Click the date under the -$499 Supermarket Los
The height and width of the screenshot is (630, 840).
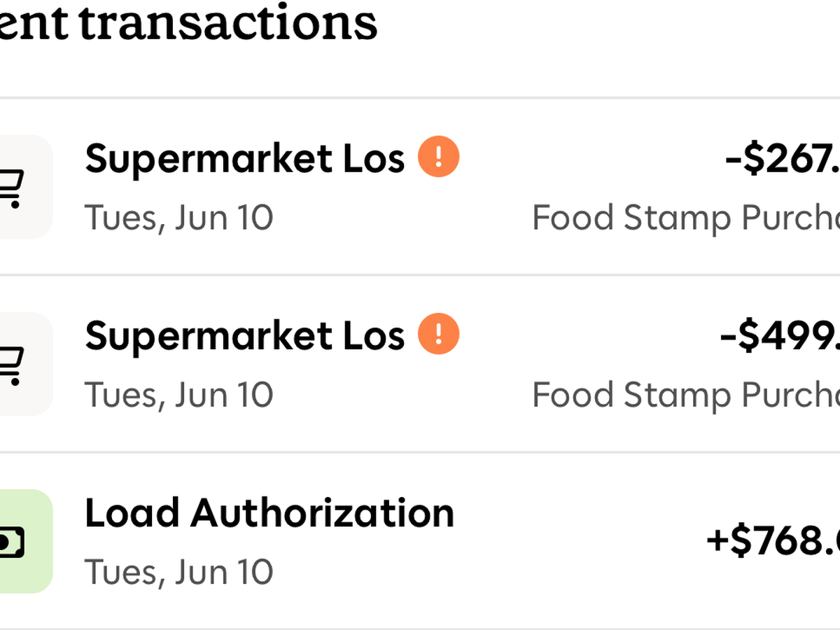178,395
